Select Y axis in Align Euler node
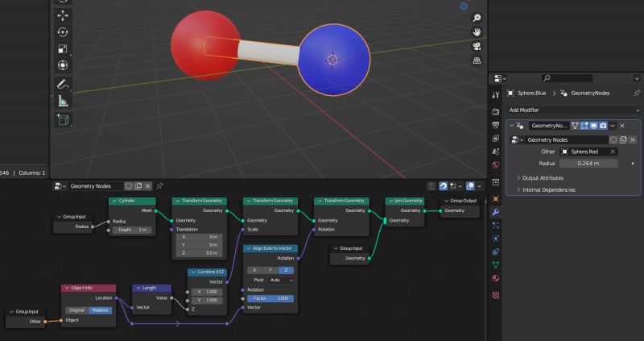 (270, 270)
